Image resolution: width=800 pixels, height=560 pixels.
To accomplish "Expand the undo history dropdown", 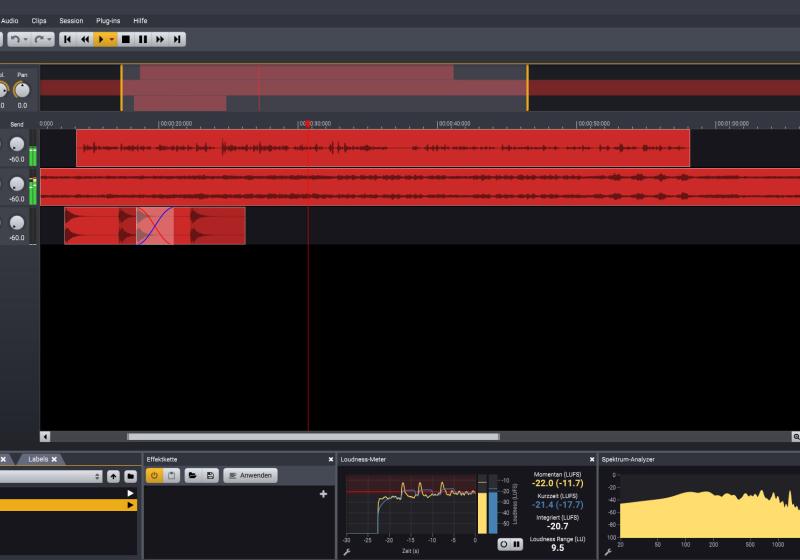I will (26, 39).
